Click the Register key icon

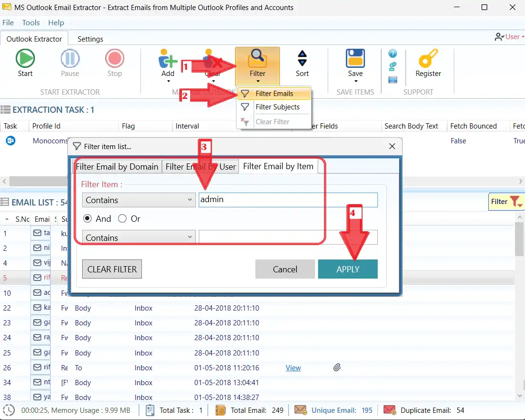pyautogui.click(x=428, y=58)
